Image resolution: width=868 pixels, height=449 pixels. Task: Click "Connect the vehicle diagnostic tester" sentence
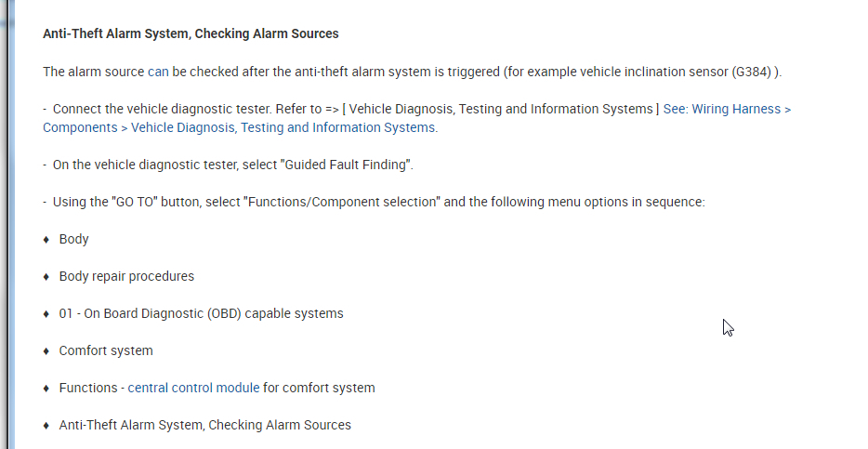(x=158, y=109)
